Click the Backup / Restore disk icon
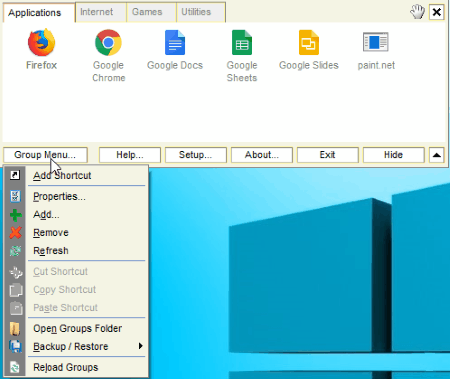450x379 pixels. [15, 346]
